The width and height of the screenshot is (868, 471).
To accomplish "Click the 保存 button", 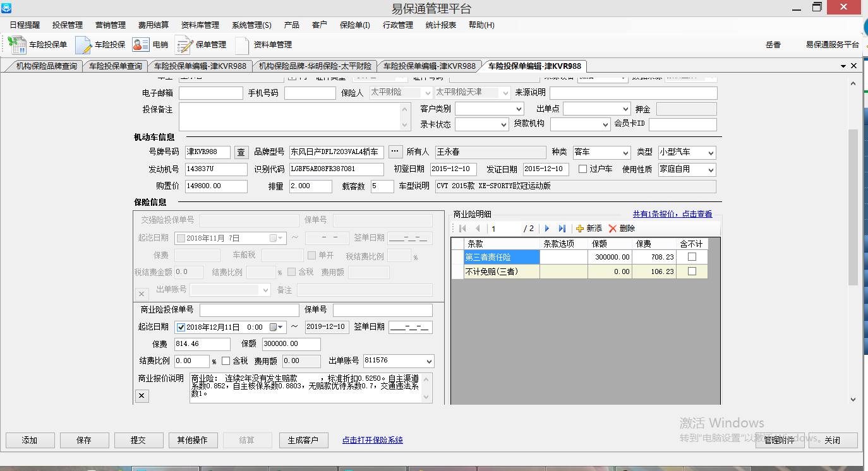I will tap(84, 440).
